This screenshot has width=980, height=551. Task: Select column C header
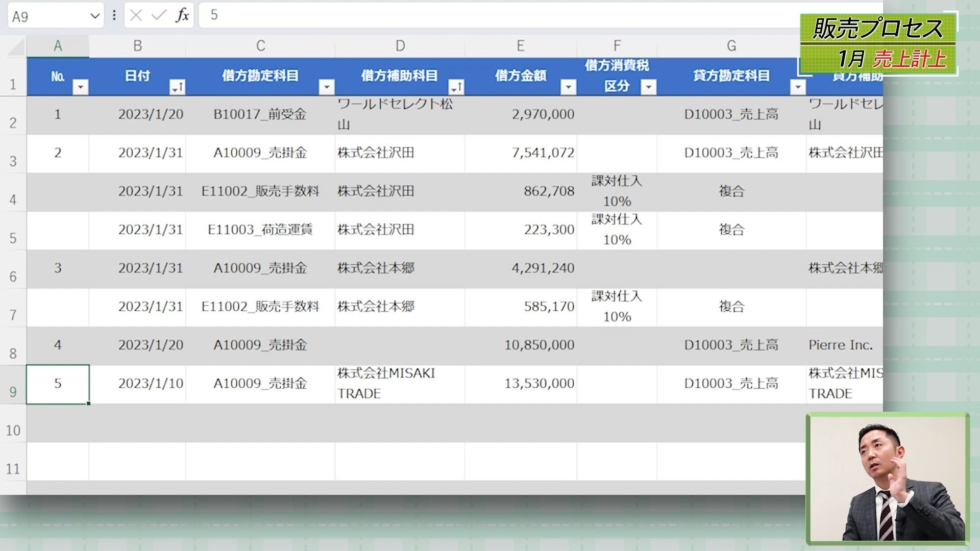[260, 46]
